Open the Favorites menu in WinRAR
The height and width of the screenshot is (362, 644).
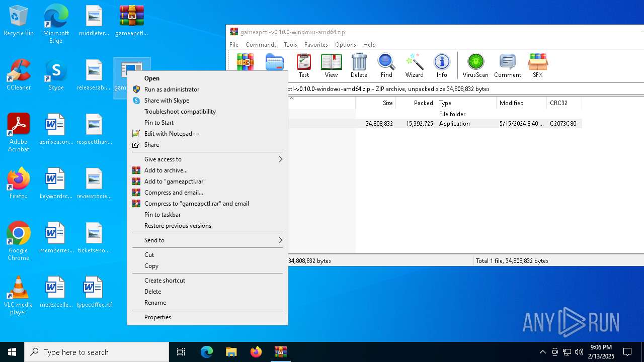coord(316,45)
